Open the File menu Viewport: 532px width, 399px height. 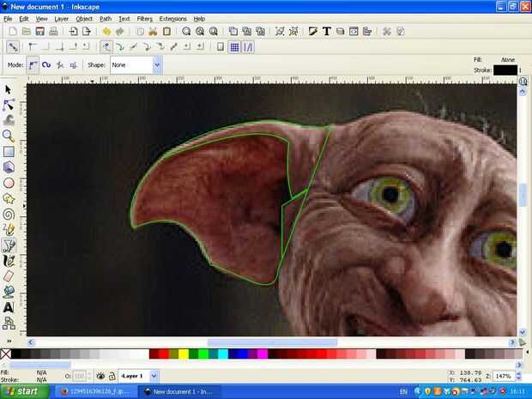[x=8, y=19]
